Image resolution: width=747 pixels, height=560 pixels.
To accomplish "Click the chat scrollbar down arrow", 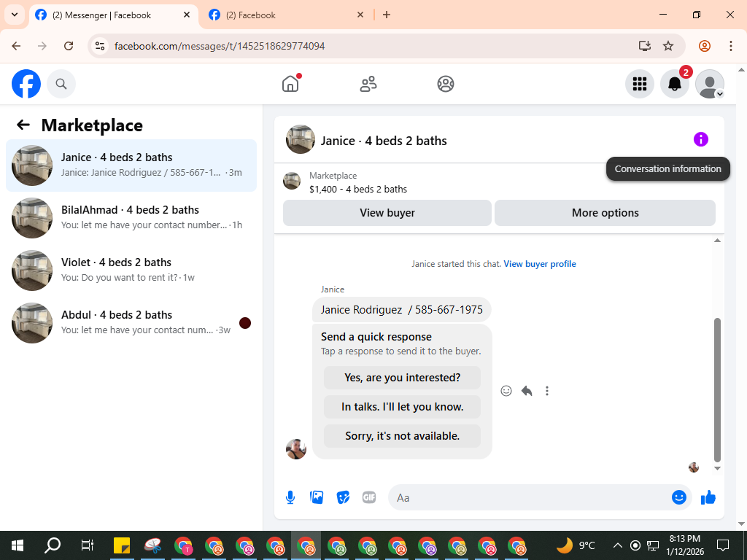I will point(717,468).
